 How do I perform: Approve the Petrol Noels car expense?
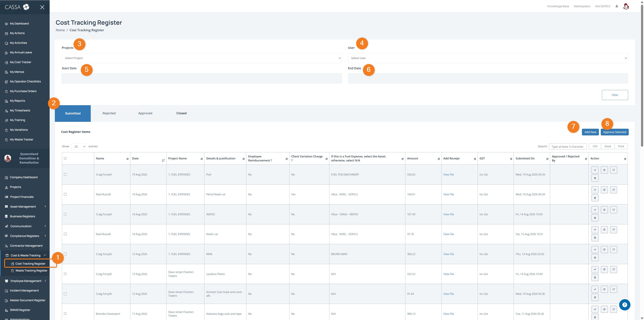[x=595, y=190]
